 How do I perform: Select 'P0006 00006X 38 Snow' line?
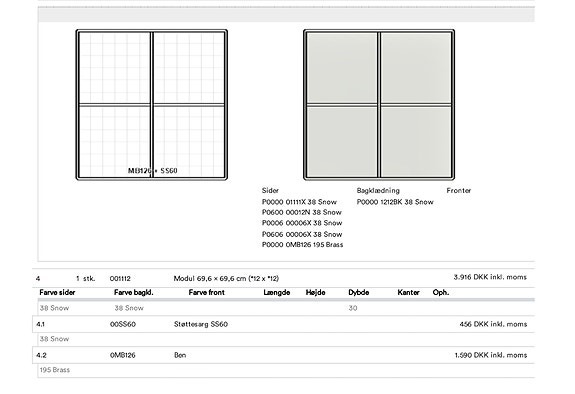[302, 223]
